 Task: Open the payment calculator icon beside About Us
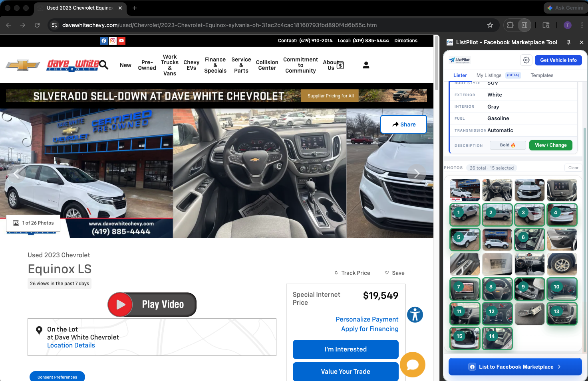(340, 65)
